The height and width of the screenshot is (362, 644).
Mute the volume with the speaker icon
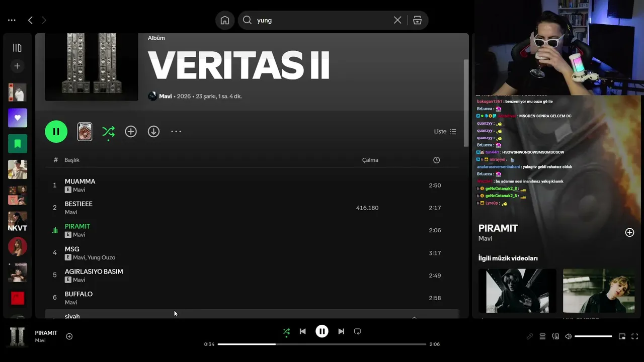[569, 336]
